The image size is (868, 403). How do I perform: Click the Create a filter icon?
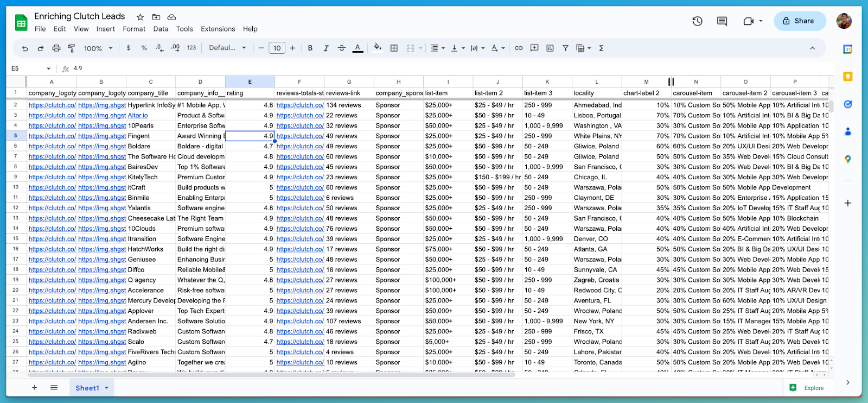point(565,48)
